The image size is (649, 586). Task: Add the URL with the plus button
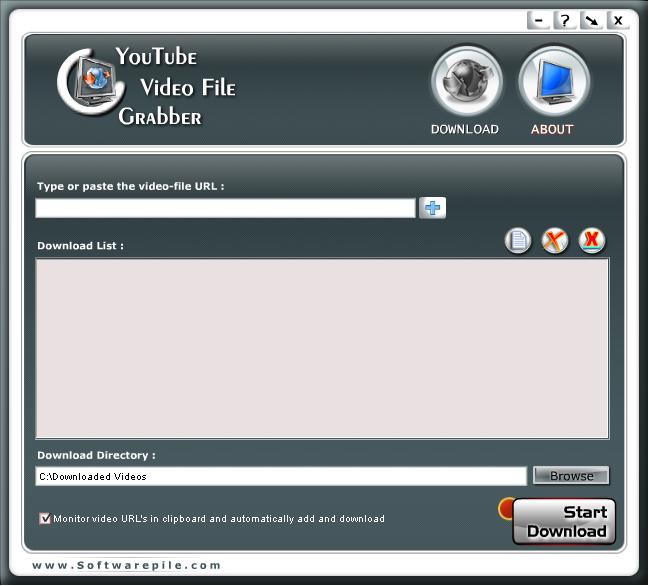pos(433,208)
